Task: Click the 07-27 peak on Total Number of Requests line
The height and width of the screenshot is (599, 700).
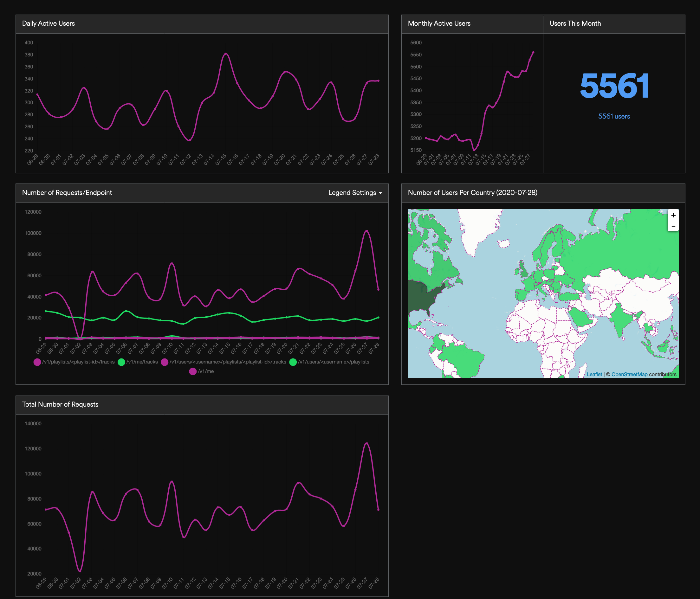Action: coord(366,443)
